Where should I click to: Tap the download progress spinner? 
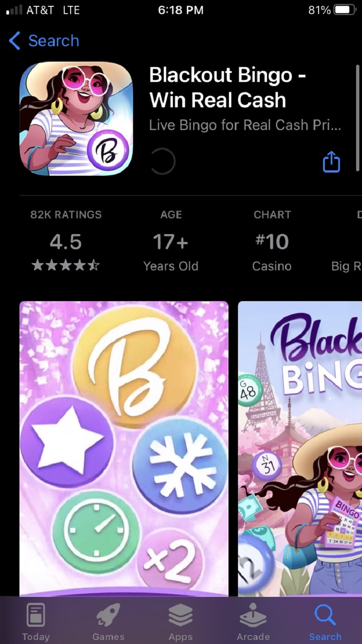[x=162, y=162]
